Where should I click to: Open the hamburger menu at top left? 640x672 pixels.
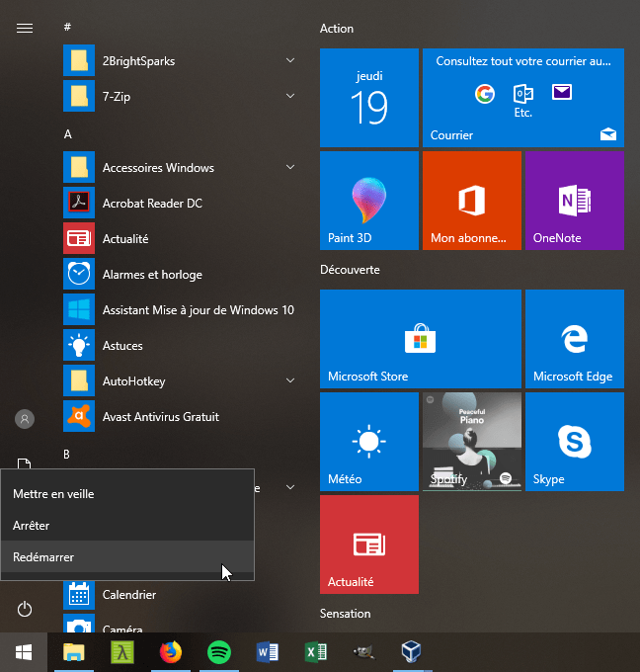tap(25, 29)
